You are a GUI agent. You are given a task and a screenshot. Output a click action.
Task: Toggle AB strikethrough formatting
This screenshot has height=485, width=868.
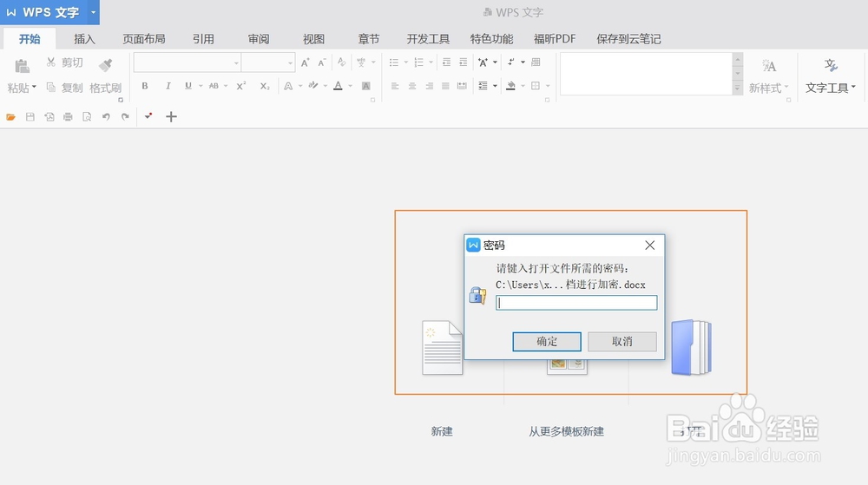[214, 86]
